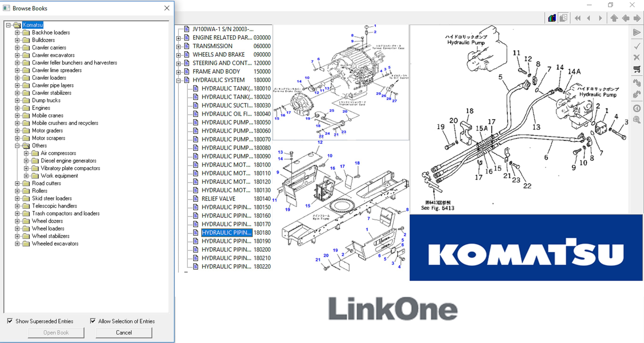Close the Browse Books dialog
The width and height of the screenshot is (644, 343).
tap(167, 8)
